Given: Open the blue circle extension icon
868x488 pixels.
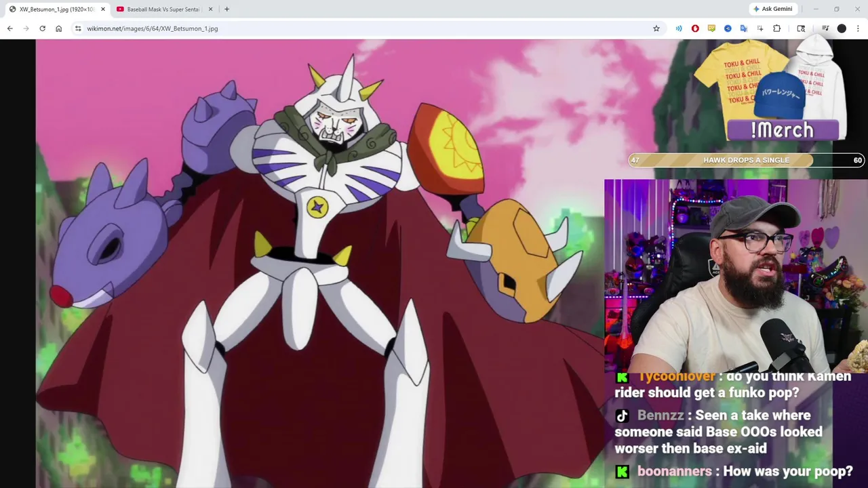Looking at the screenshot, I should tap(728, 28).
